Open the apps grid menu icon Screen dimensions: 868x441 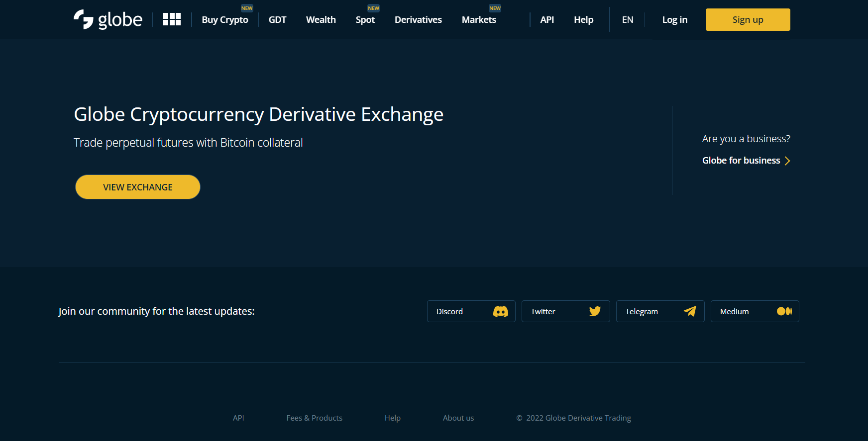(172, 19)
